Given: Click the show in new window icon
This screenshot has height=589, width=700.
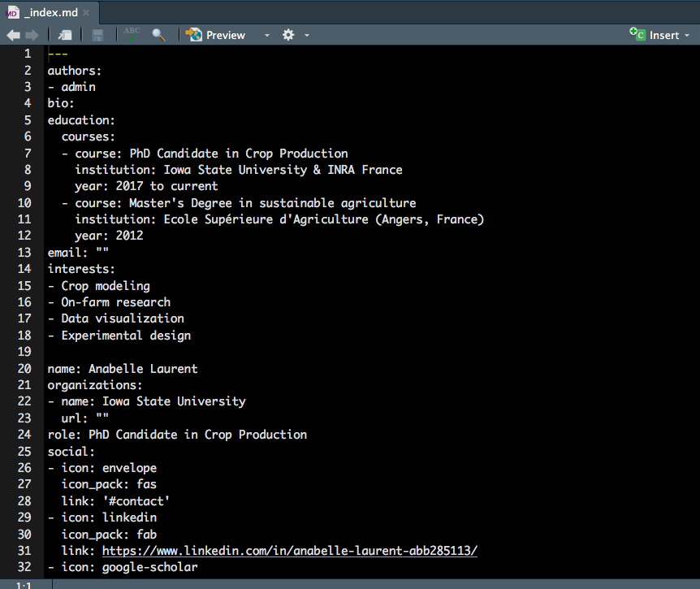Looking at the screenshot, I should pyautogui.click(x=65, y=35).
